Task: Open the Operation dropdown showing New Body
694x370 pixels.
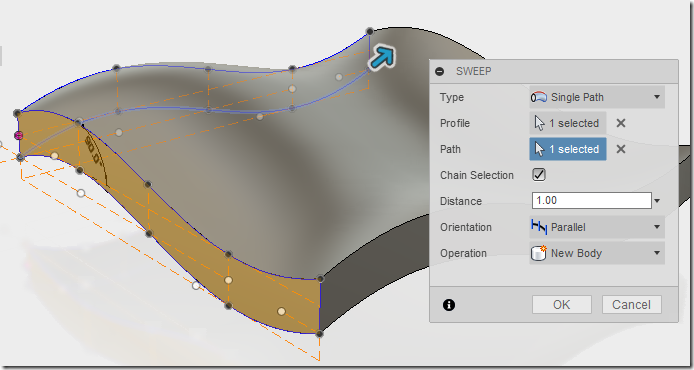Action: (597, 253)
